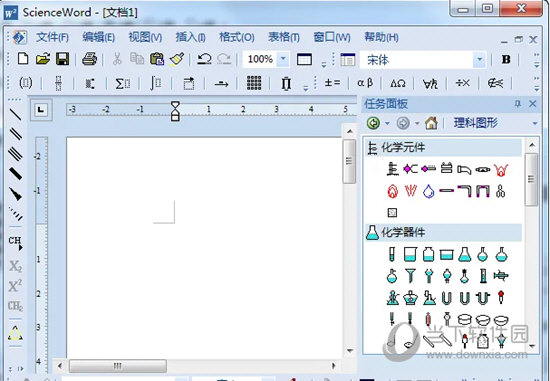Open Greek lowercase αβ symbols palette
Image resolution: width=550 pixels, height=381 pixels.
365,83
